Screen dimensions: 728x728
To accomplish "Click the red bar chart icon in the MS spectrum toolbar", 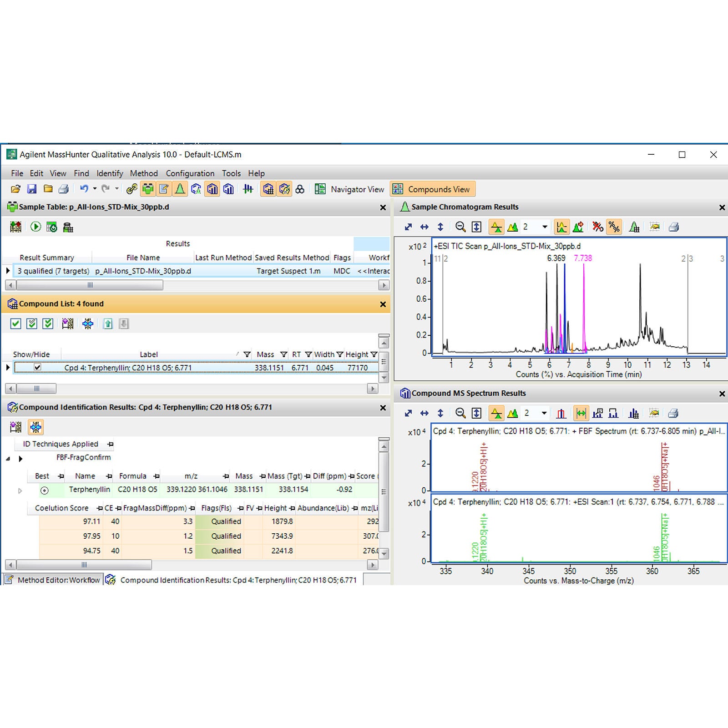I will pos(561,413).
